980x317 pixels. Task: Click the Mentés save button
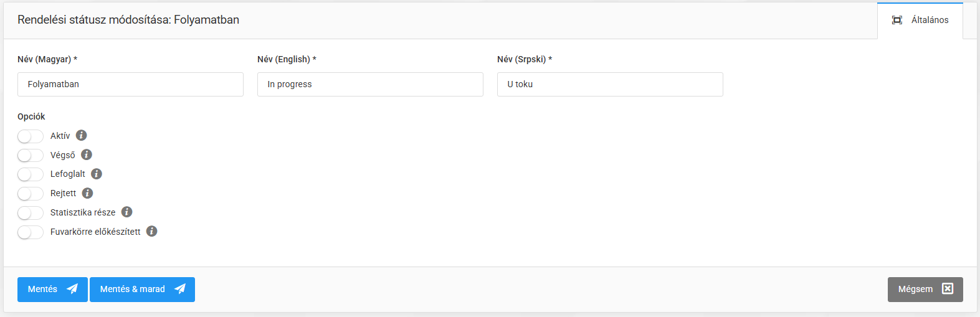(x=52, y=289)
